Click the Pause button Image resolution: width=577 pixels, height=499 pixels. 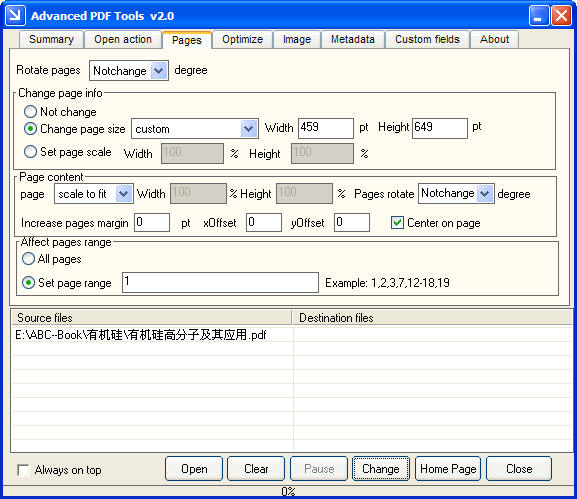(319, 469)
